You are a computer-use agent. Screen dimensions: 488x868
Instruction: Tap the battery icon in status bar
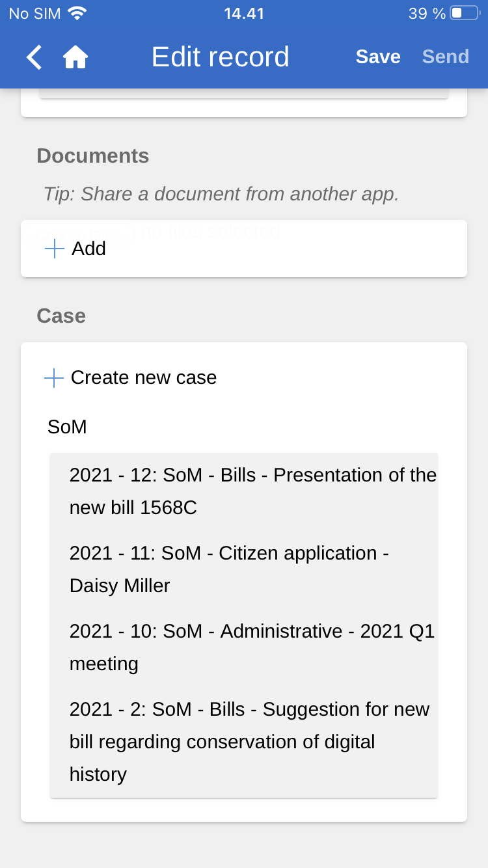click(x=465, y=14)
